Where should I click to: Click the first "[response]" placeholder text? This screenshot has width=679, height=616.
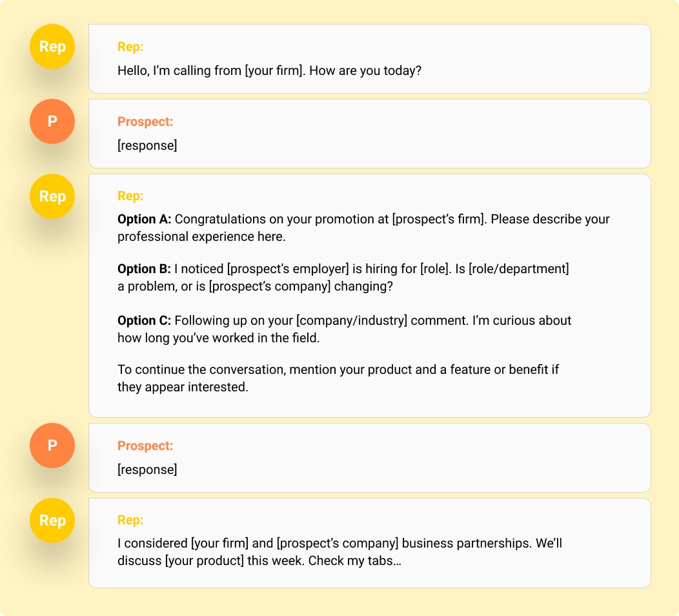(147, 145)
